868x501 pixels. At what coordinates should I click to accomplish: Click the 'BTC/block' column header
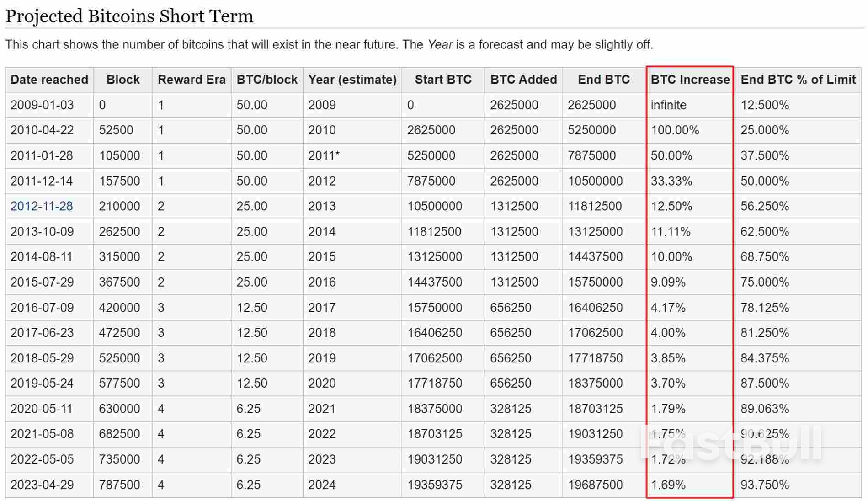coord(267,80)
